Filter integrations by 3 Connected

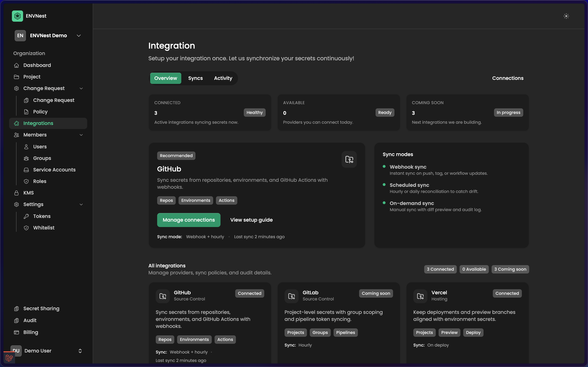point(440,269)
